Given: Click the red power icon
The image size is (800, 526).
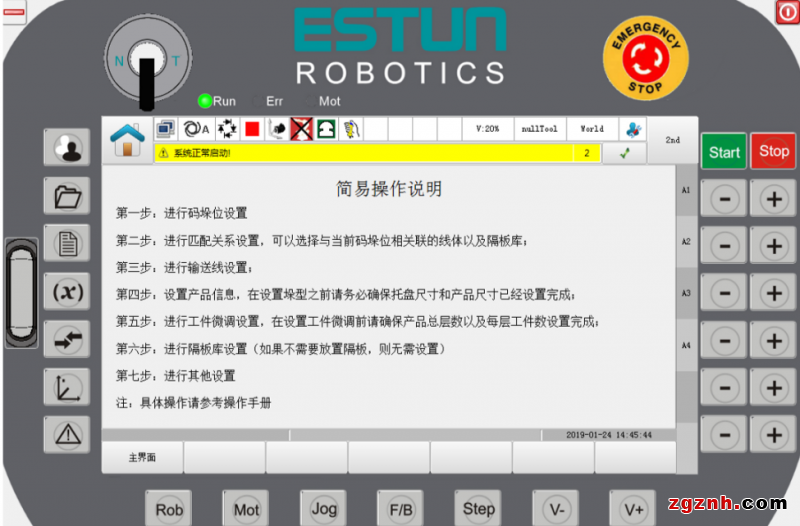Looking at the screenshot, I should 788,12.
